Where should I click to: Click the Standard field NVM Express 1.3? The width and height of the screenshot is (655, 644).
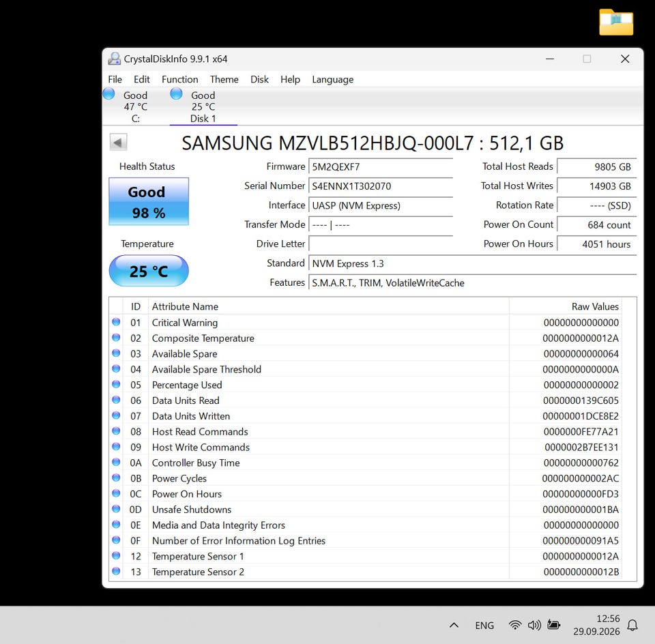pyautogui.click(x=472, y=263)
